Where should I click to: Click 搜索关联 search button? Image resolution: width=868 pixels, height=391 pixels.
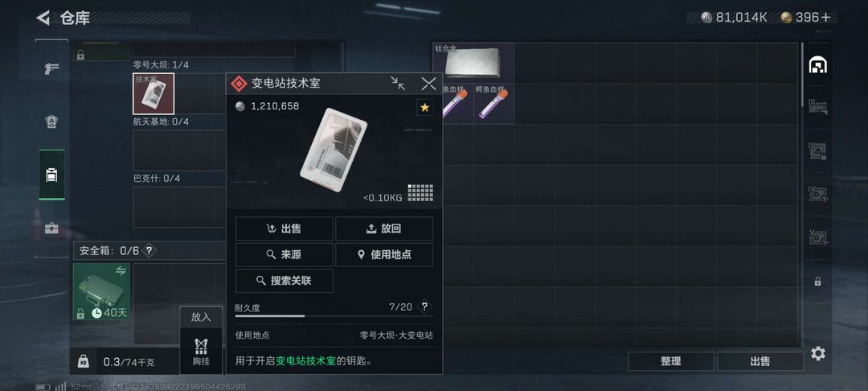click(x=285, y=281)
